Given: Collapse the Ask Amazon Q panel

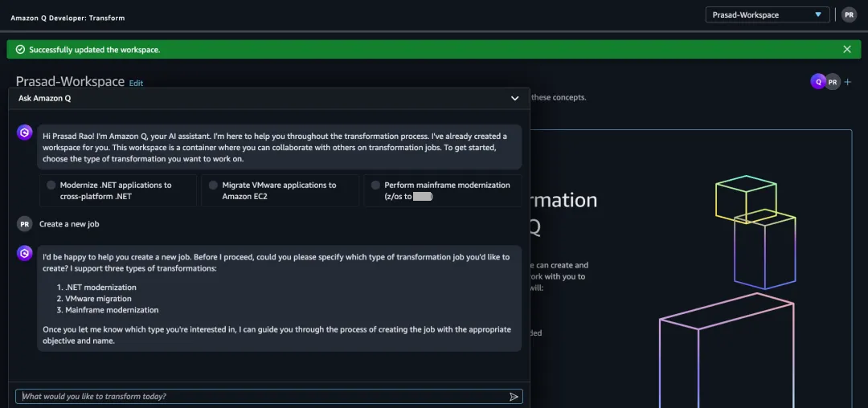Looking at the screenshot, I should coord(515,99).
